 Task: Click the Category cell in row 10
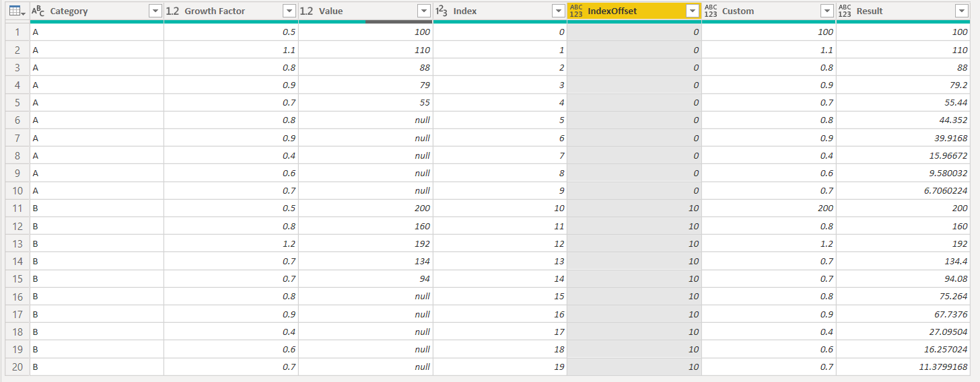97,190
